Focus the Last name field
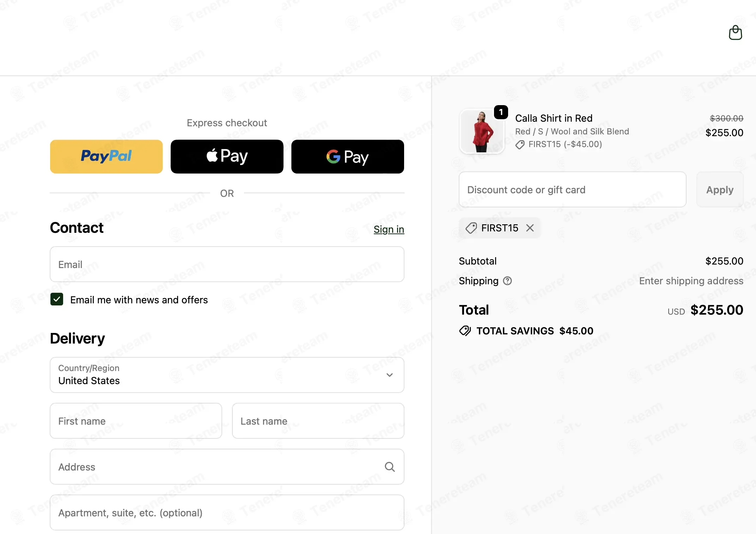756x534 pixels. (318, 421)
